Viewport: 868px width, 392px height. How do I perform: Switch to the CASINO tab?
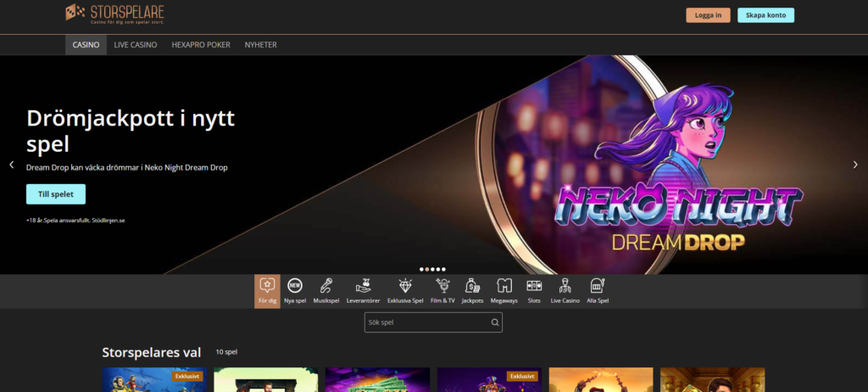point(86,45)
